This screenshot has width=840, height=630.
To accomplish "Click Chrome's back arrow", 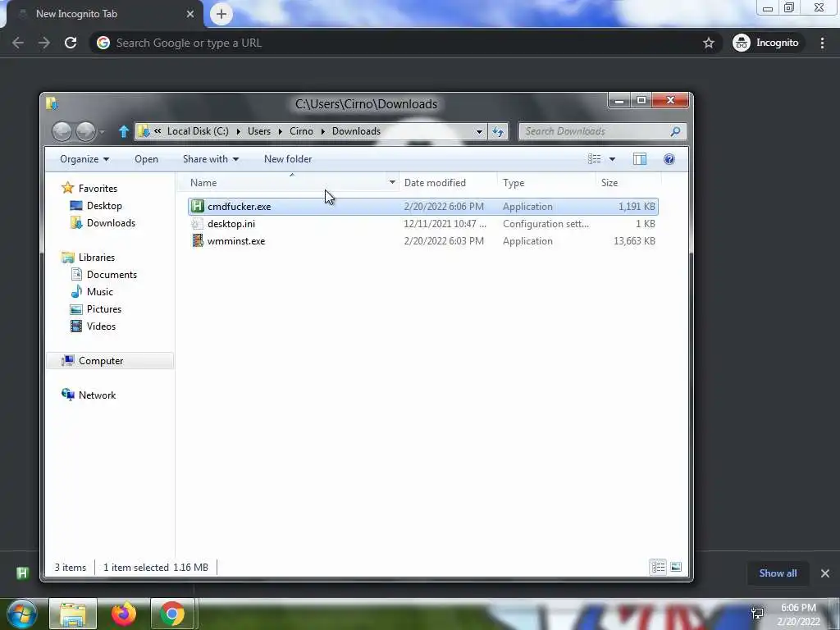I will click(x=18, y=43).
